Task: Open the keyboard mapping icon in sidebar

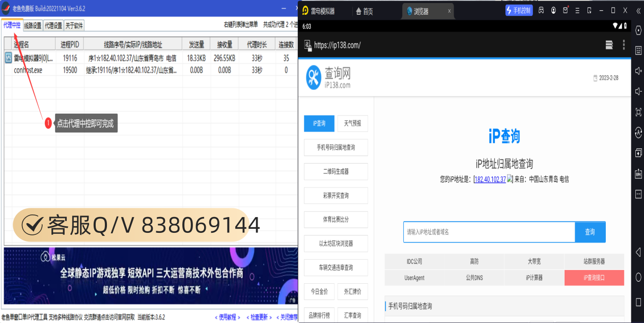Action: tap(638, 50)
